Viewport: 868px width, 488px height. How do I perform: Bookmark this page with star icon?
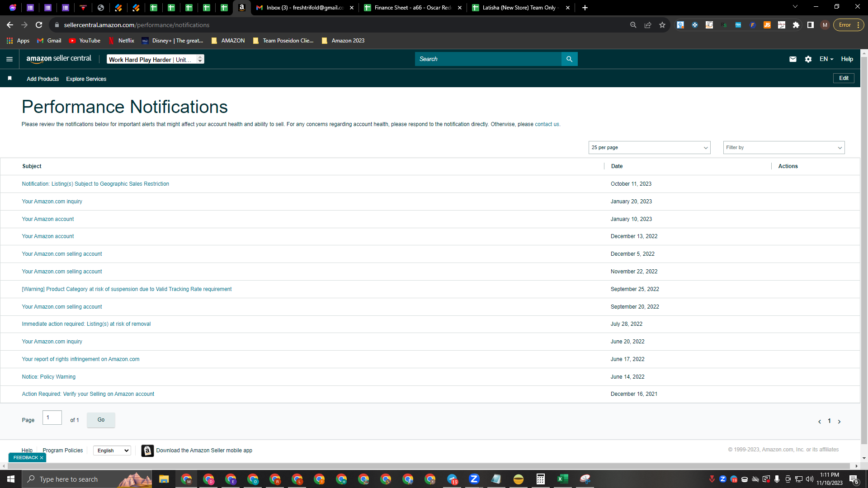(662, 25)
